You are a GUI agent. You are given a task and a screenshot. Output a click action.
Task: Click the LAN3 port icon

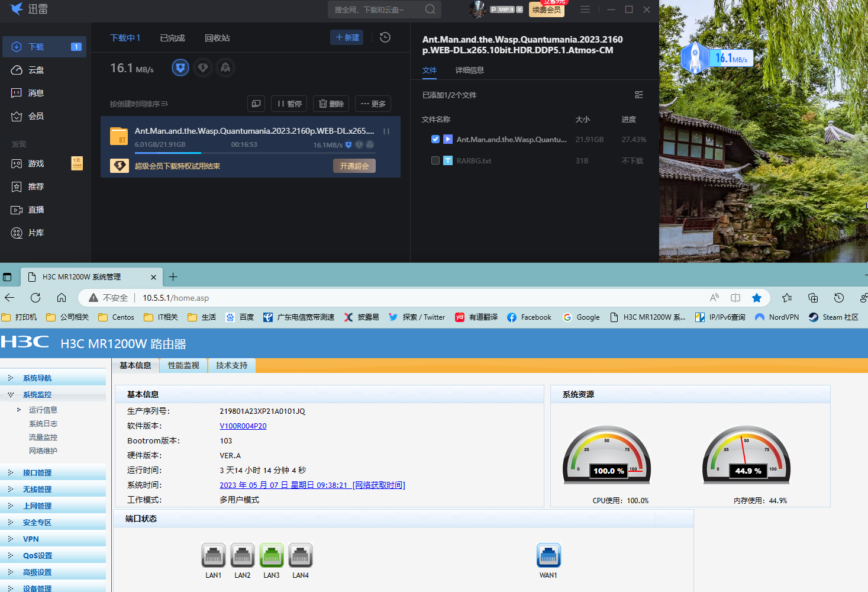point(272,555)
